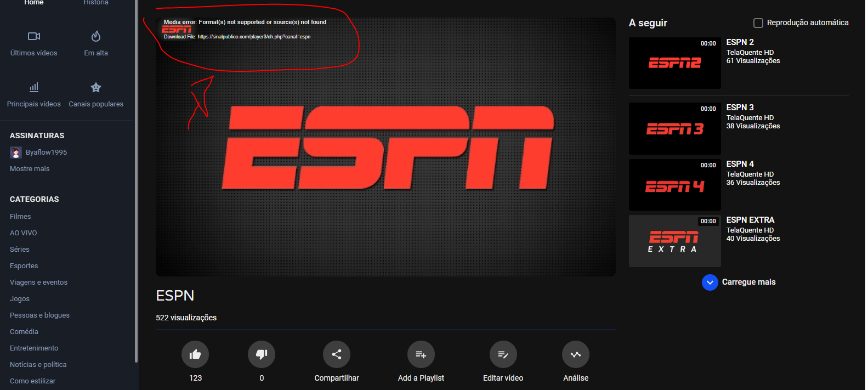Open the Byaflow1995 subscription channel
The image size is (868, 390).
click(46, 152)
